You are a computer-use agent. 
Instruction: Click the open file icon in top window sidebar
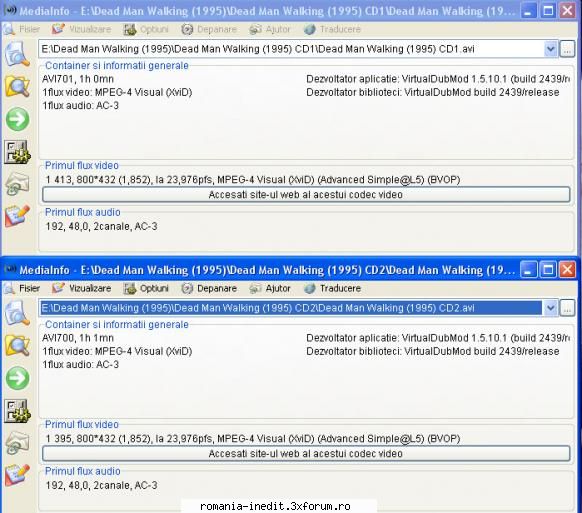point(17,54)
